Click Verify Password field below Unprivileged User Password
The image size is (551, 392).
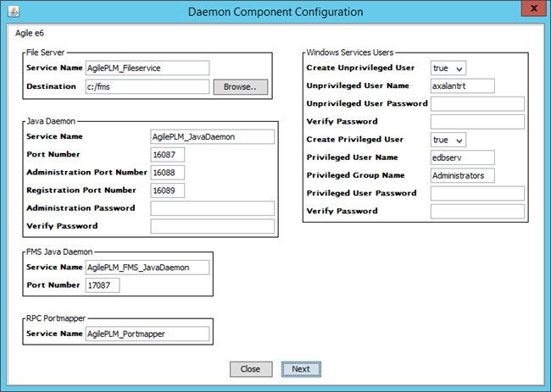[x=477, y=122]
